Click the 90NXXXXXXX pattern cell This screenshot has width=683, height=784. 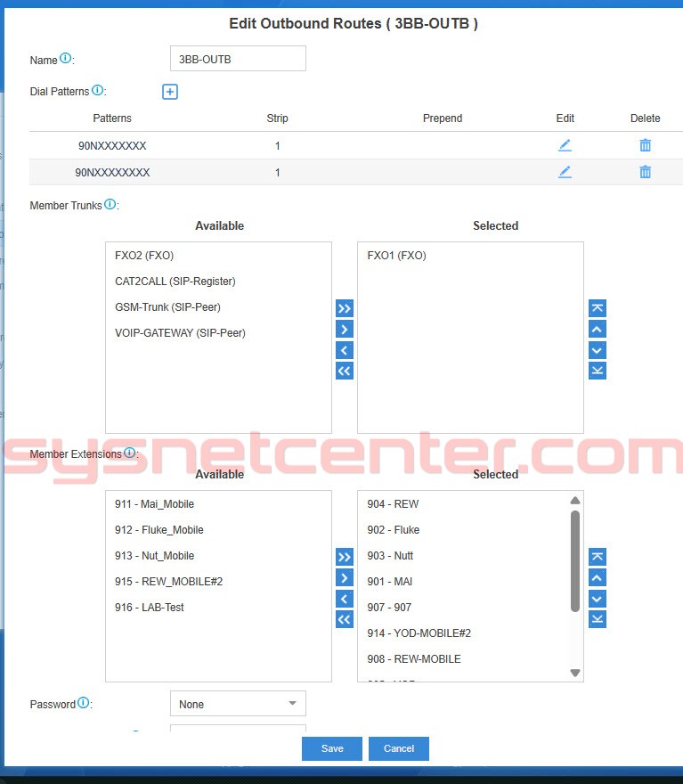click(112, 146)
